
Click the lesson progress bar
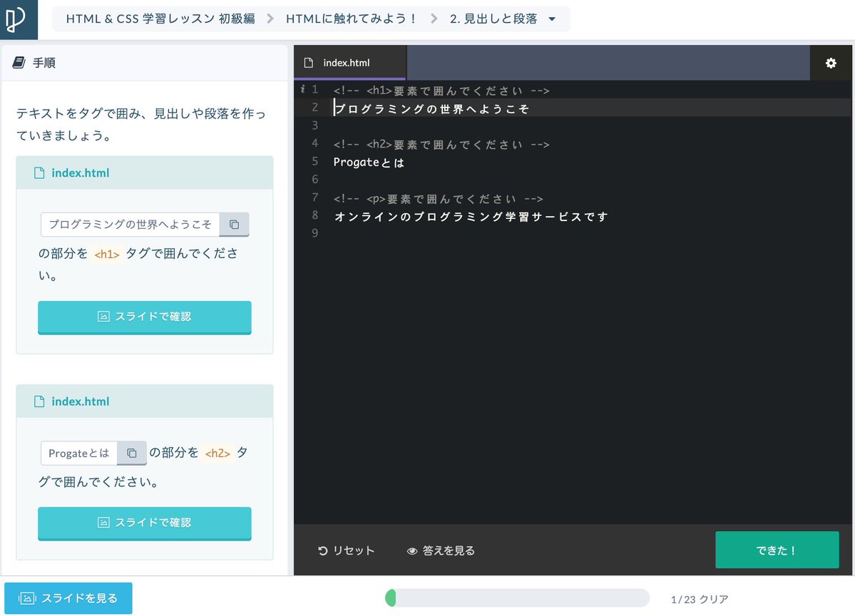tap(517, 598)
